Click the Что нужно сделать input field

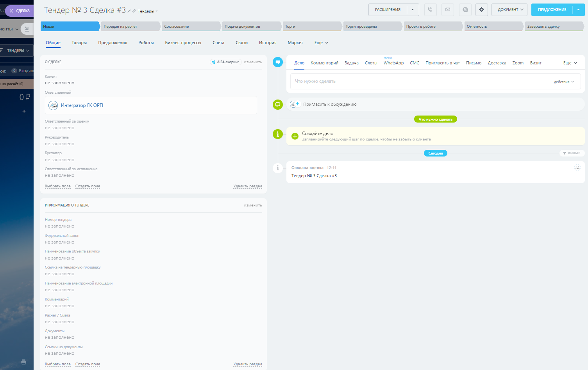click(x=418, y=81)
